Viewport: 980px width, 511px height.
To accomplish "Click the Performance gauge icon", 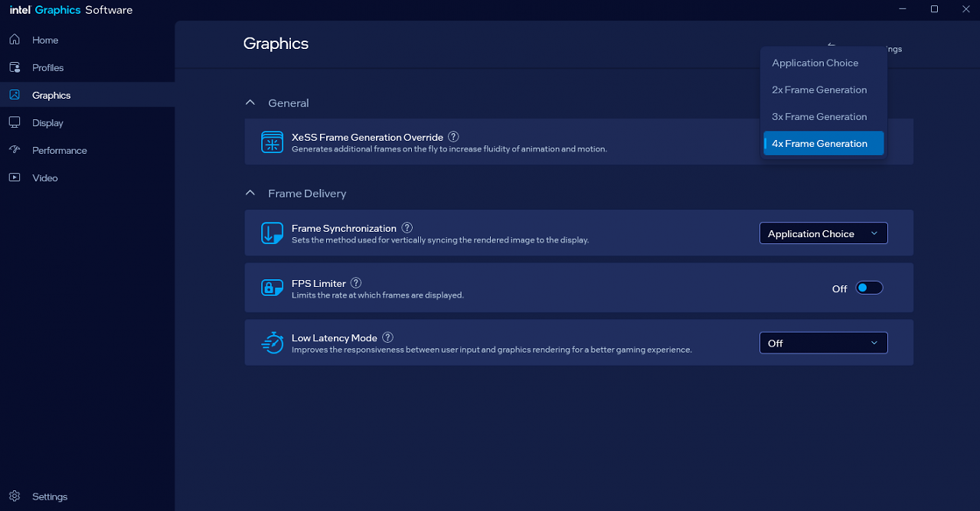I will point(15,150).
